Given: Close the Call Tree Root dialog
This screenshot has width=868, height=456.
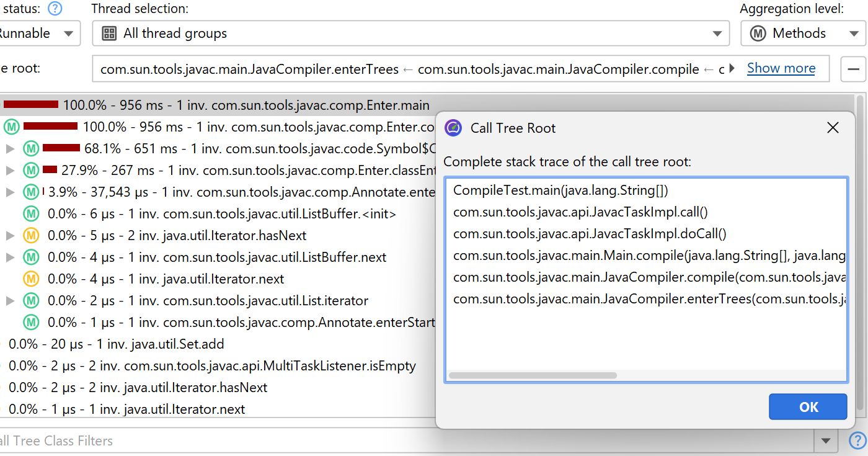Looking at the screenshot, I should (833, 128).
